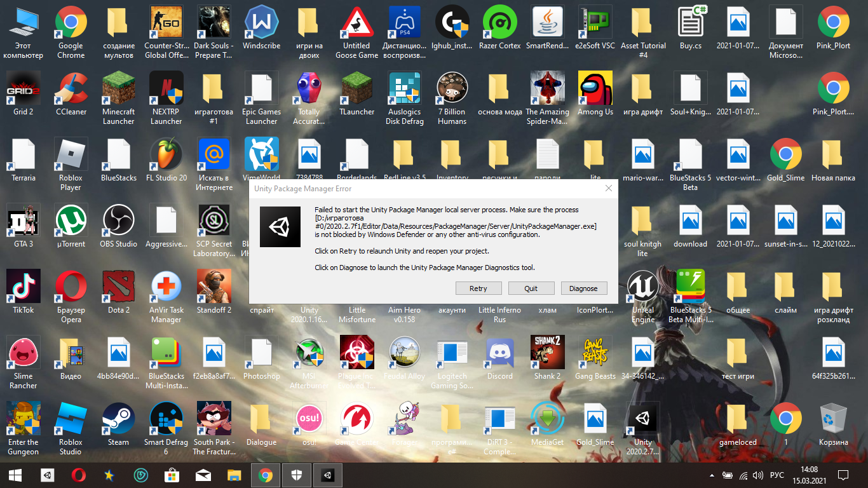Select the Razer Cortex desktop icon
The image size is (868, 488).
click(499, 29)
